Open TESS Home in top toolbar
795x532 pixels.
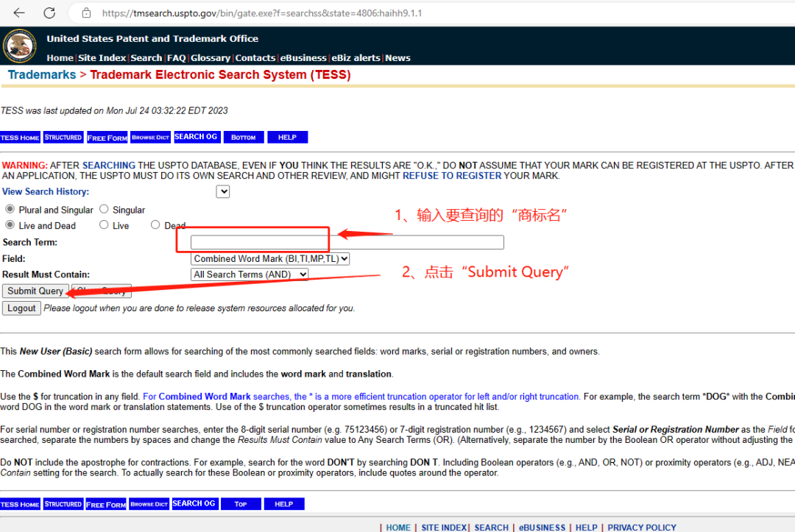point(20,138)
